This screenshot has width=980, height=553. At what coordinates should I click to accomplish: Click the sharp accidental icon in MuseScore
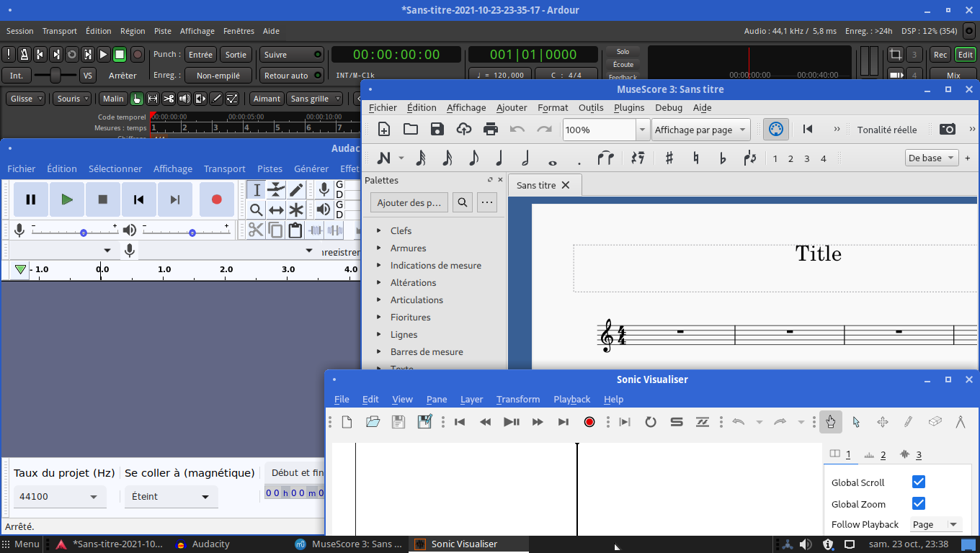coord(669,158)
